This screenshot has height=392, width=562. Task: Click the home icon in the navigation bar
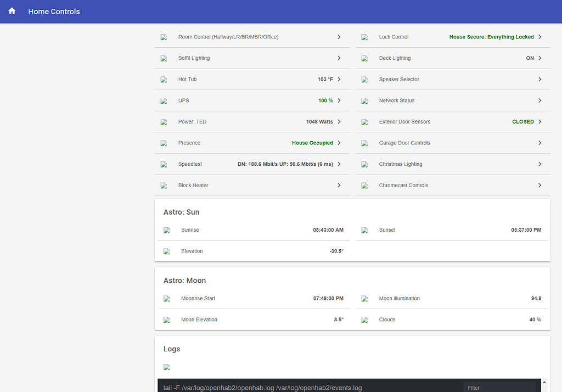12,11
